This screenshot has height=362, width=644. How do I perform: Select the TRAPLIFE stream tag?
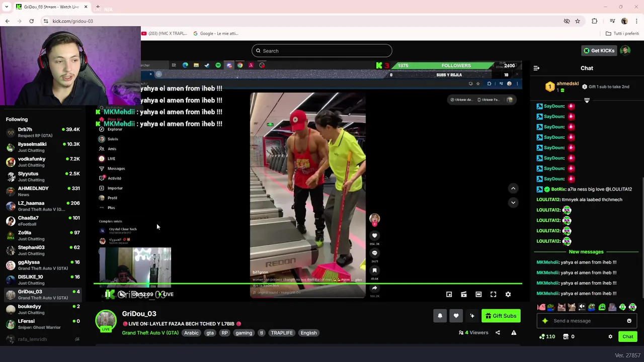pos(282,333)
